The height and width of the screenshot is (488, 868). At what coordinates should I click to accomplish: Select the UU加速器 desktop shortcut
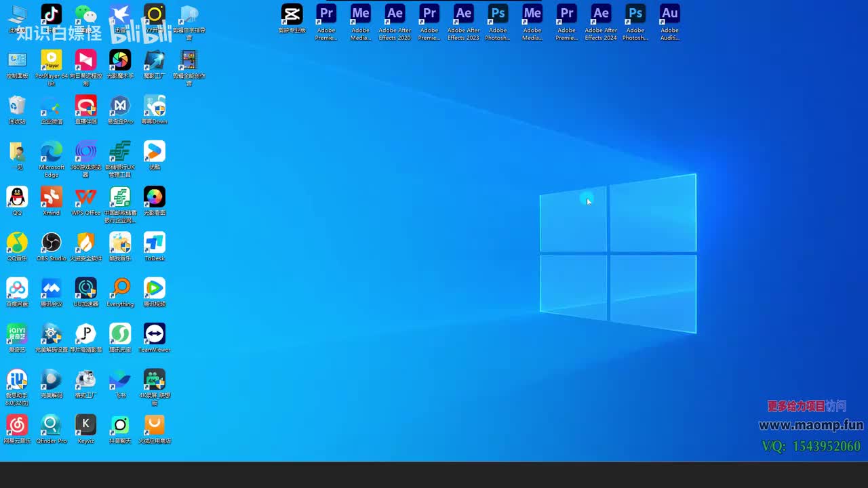(85, 288)
